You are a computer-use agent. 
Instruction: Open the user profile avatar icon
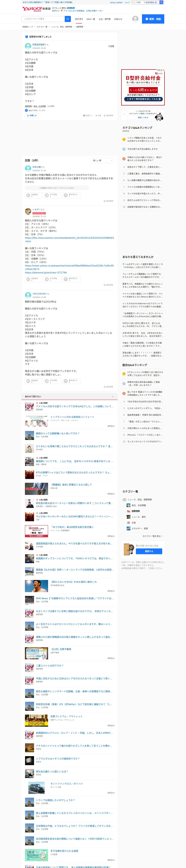coord(135,19)
